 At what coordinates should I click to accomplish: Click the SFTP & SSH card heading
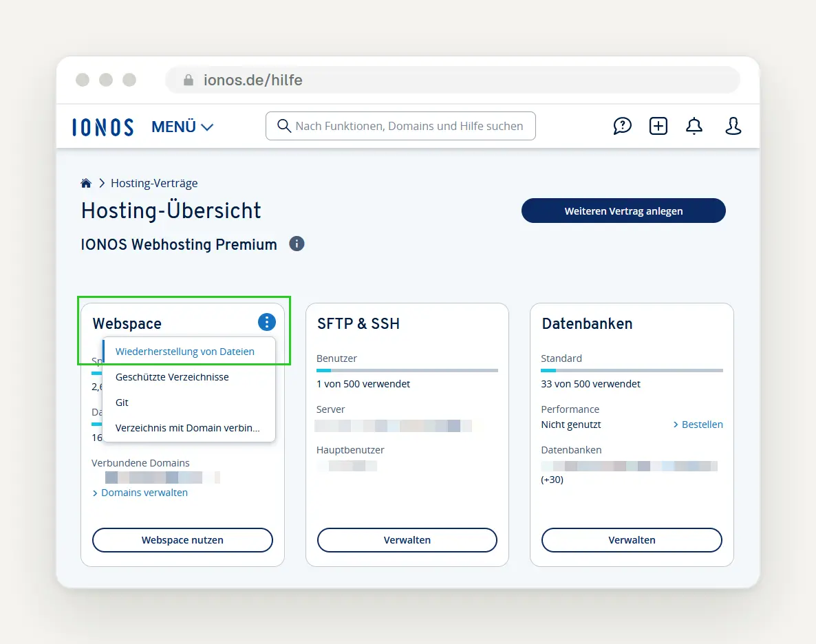[358, 323]
